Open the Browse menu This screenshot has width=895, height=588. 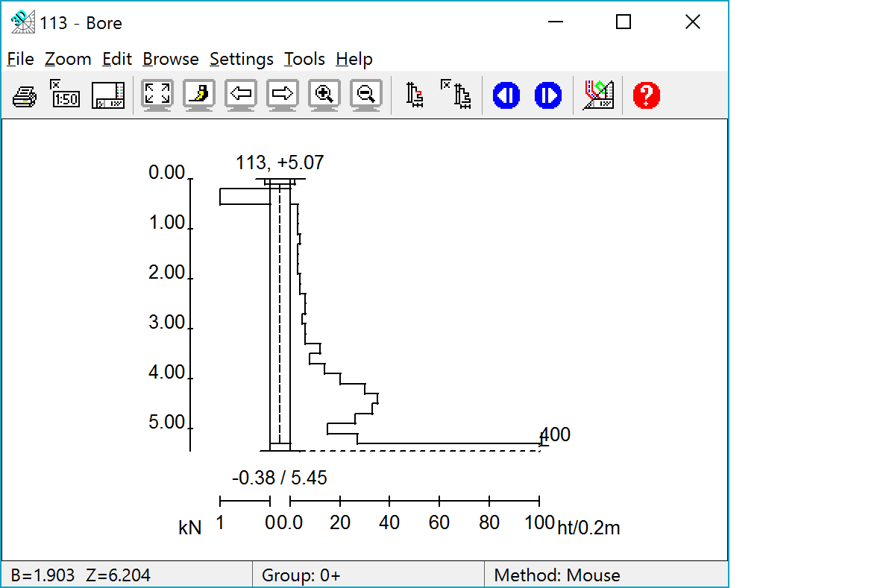tap(171, 59)
